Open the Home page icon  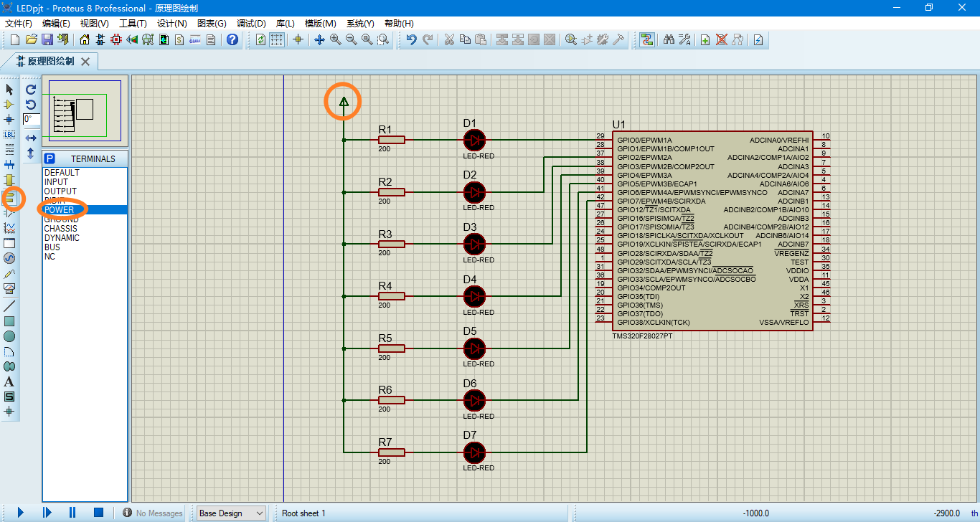click(x=85, y=39)
